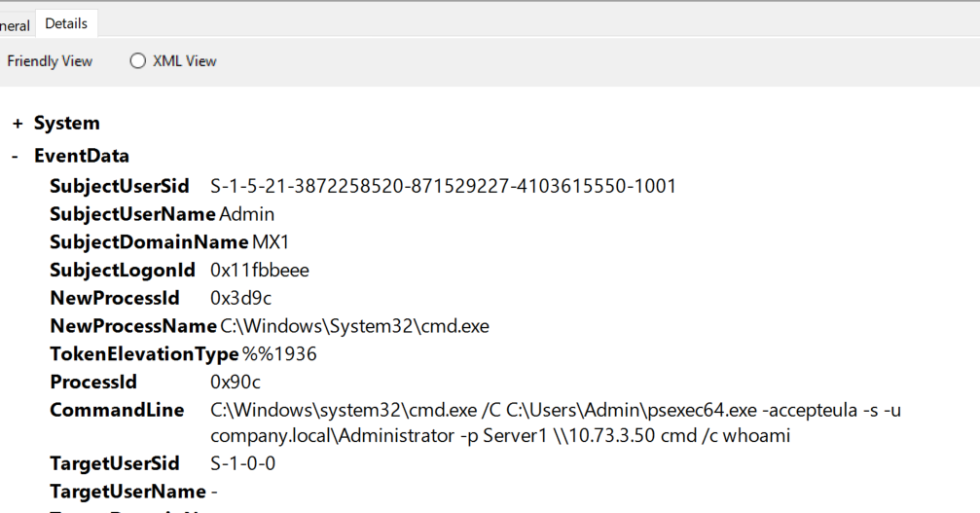Image resolution: width=980 pixels, height=513 pixels.
Task: Click the TargetUserName field label
Action: click(x=127, y=493)
